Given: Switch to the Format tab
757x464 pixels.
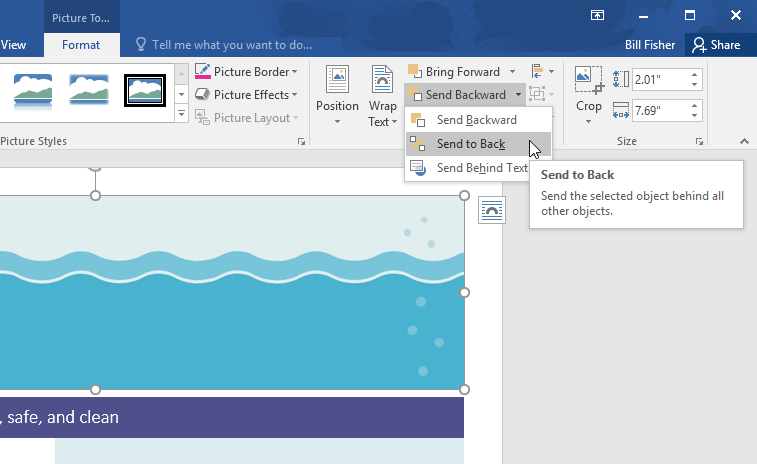Looking at the screenshot, I should tap(81, 45).
